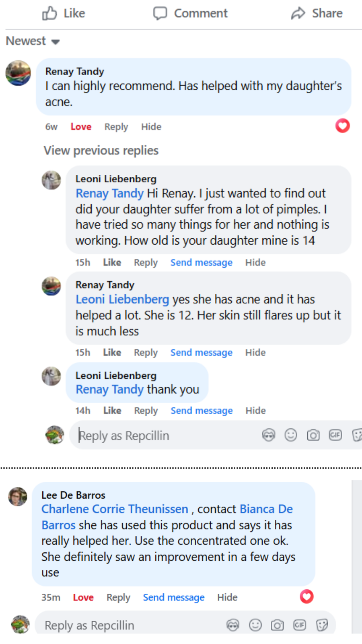Open the GIF picker in the top reply box
The width and height of the screenshot is (362, 644).
coord(335,435)
